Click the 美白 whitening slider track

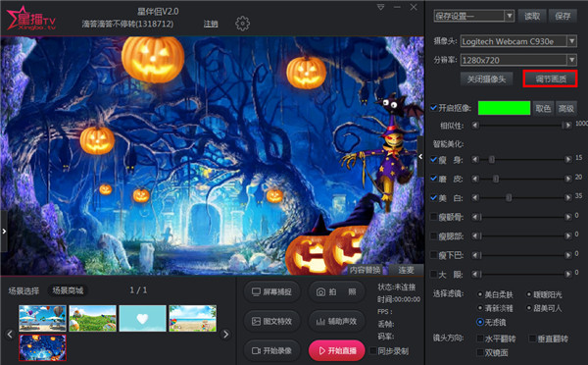pyautogui.click(x=522, y=197)
